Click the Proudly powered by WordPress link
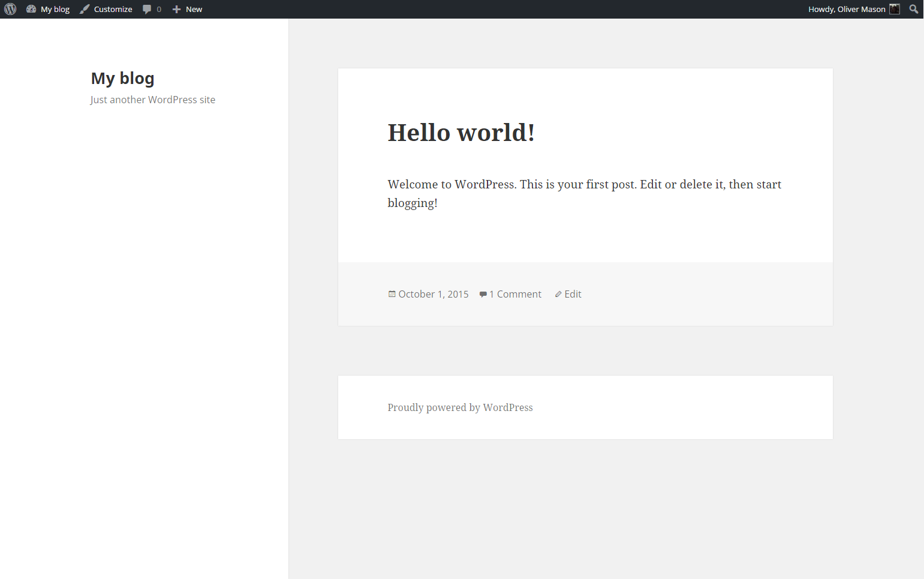The height and width of the screenshot is (579, 924). (460, 407)
